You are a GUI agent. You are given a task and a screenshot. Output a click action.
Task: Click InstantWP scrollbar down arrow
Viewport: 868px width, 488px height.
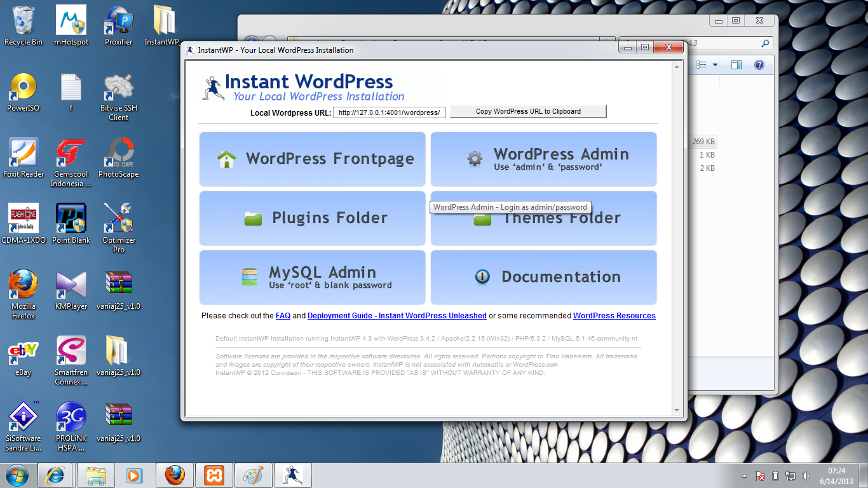pyautogui.click(x=677, y=410)
